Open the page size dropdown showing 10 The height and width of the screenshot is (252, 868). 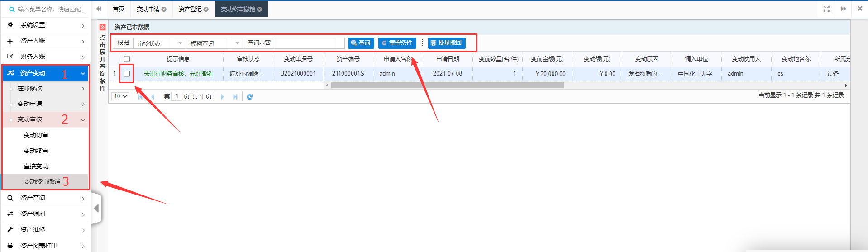point(121,96)
